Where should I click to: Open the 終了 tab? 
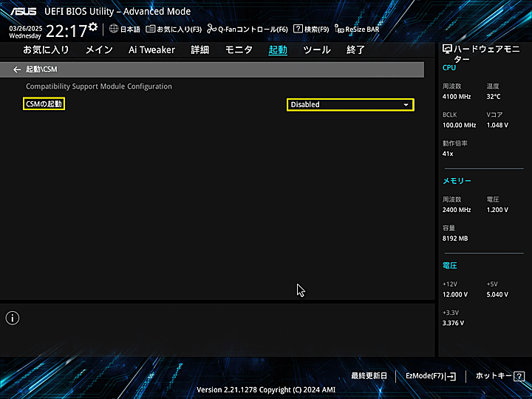coord(355,50)
